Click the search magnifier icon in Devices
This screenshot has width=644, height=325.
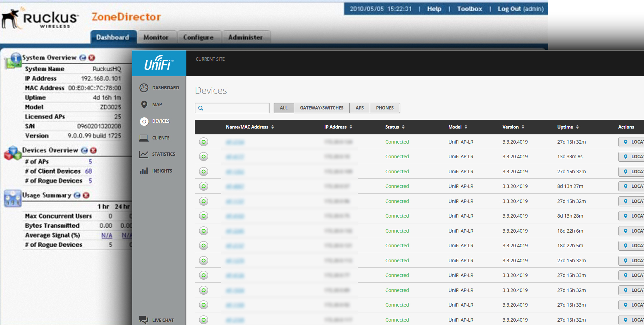tap(201, 108)
